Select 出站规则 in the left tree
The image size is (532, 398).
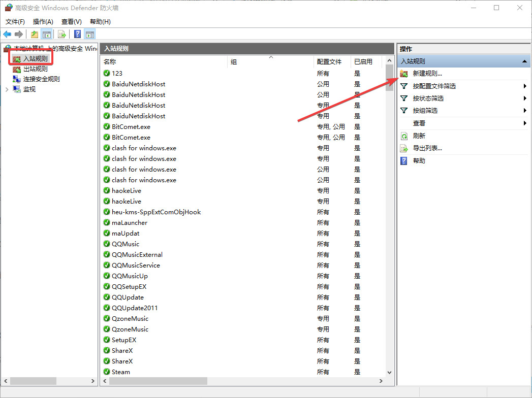pyautogui.click(x=35, y=69)
